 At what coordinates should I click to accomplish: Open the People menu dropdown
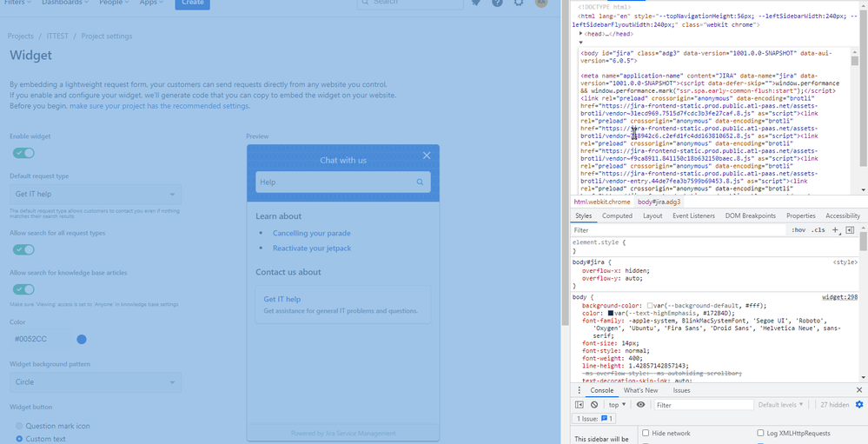(x=114, y=3)
